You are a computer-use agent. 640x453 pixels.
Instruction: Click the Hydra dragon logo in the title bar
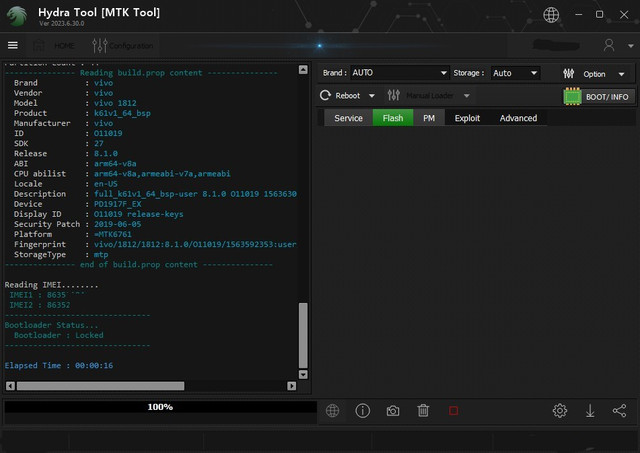17,16
